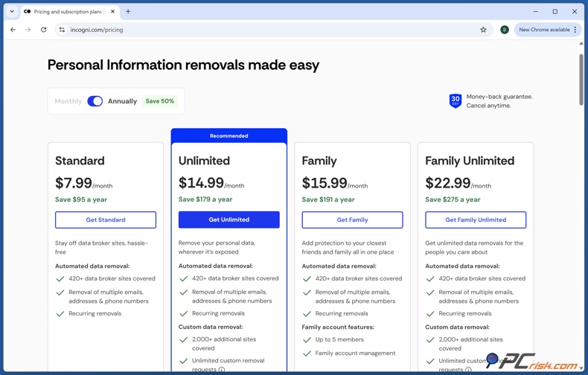Click 'Recurring removals' in Standard plan
The width and height of the screenshot is (588, 375).
tap(95, 313)
